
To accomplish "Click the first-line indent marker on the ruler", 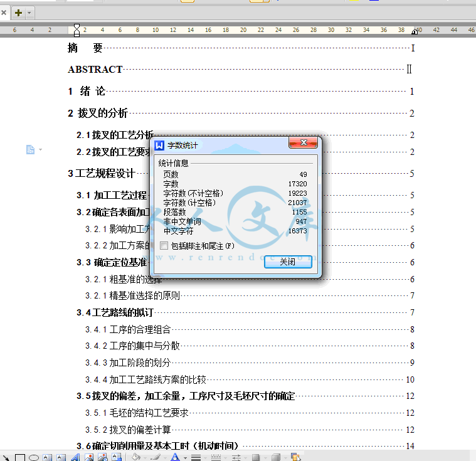I will tap(77, 27).
